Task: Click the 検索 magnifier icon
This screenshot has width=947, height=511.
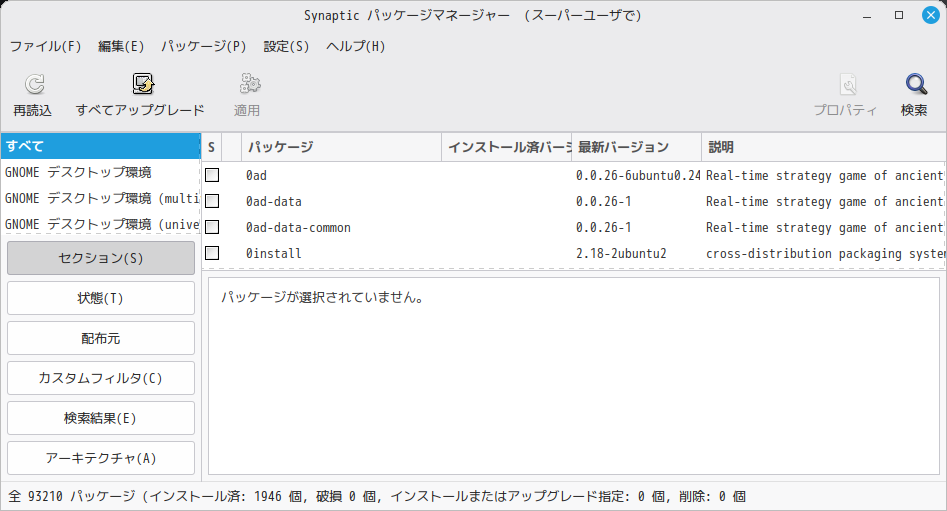Action: [x=916, y=84]
